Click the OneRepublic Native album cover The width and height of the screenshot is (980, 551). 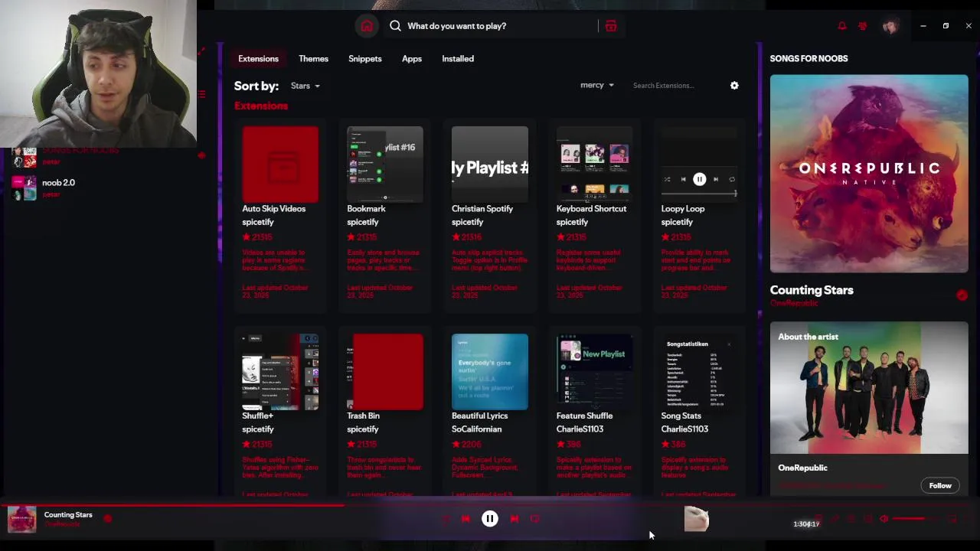tap(869, 174)
